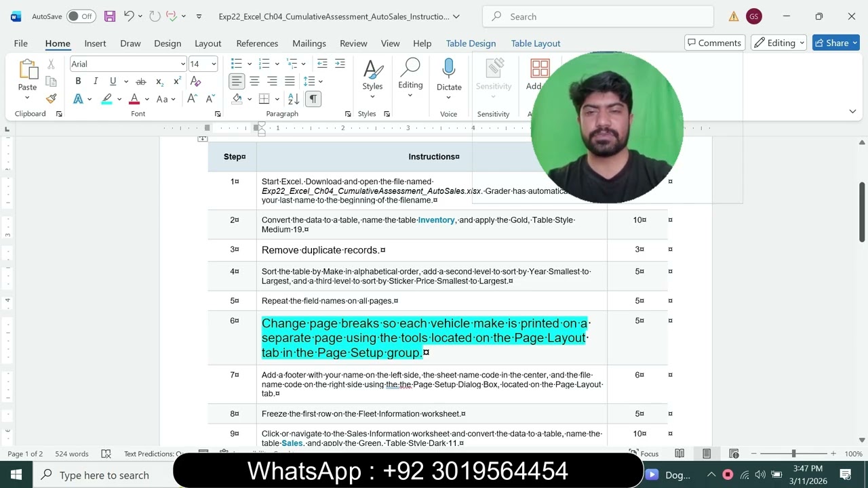Open the font name dropdown
This screenshot has width=868, height=488.
coord(182,64)
